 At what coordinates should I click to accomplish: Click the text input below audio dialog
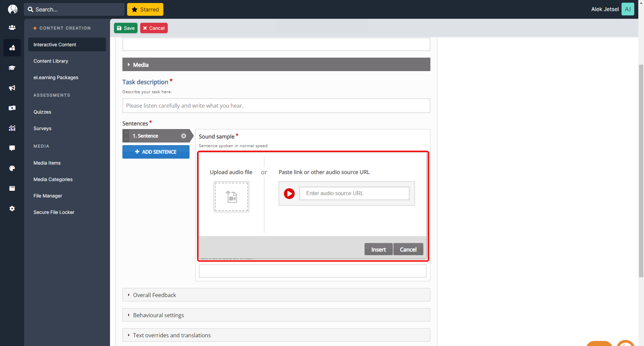[313, 271]
